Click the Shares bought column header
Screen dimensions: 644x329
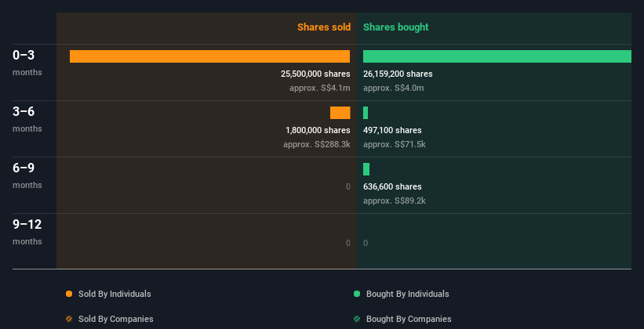tap(396, 27)
